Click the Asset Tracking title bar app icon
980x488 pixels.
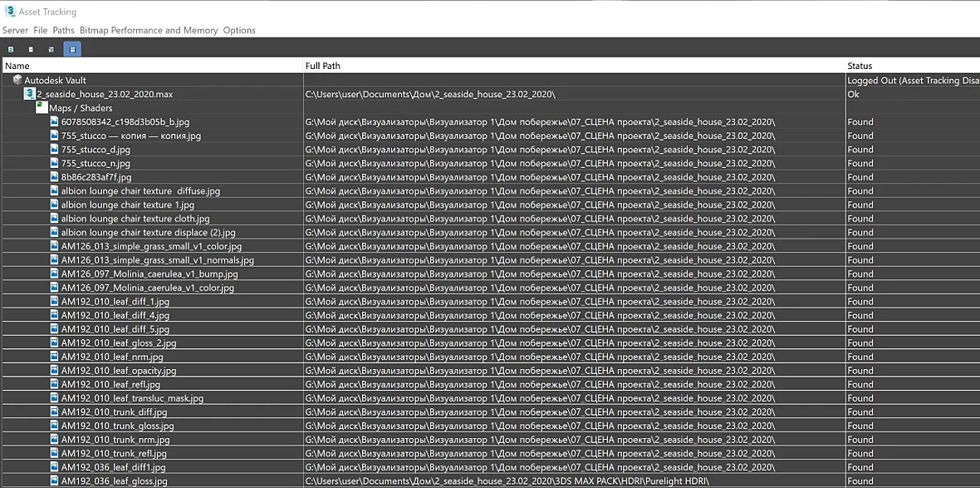(x=9, y=12)
